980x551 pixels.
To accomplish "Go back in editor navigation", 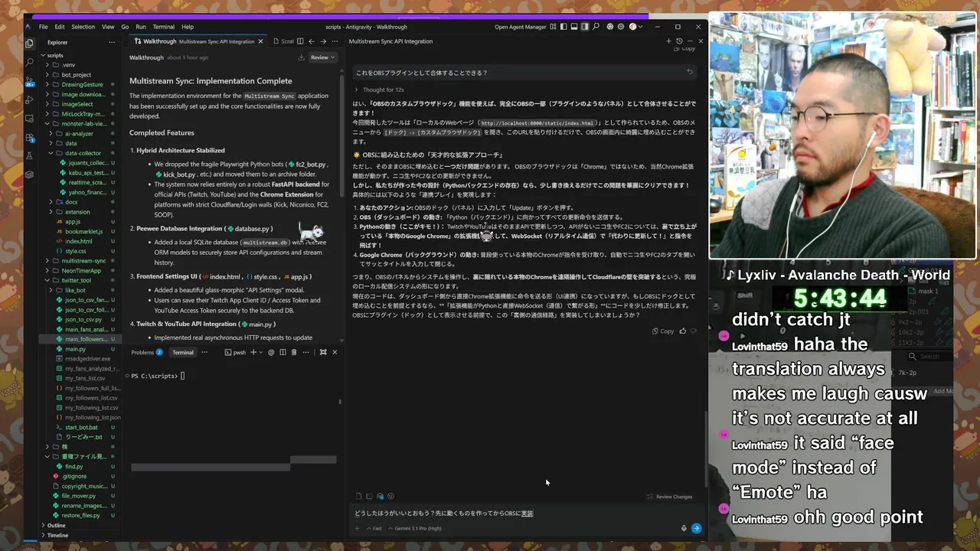I will point(311,41).
